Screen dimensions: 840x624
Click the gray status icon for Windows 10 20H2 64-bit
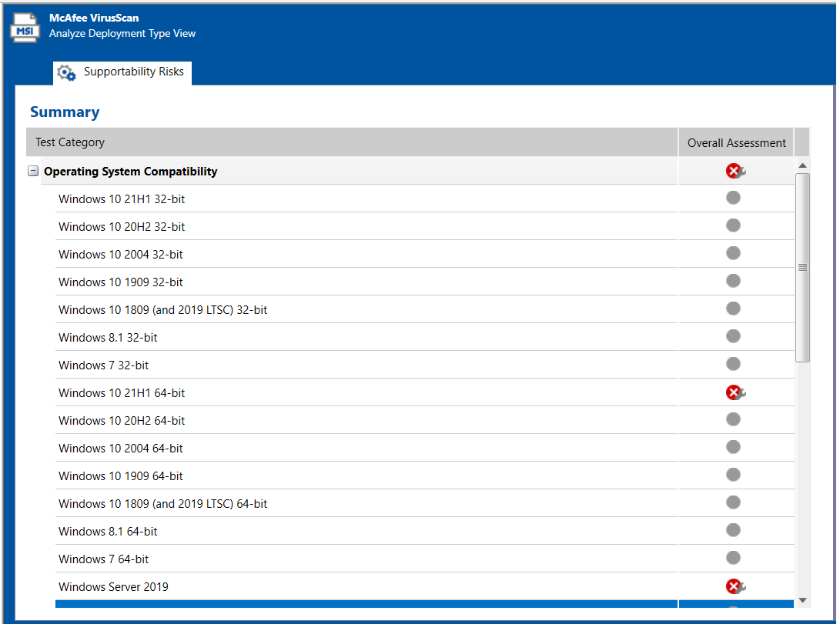point(733,419)
